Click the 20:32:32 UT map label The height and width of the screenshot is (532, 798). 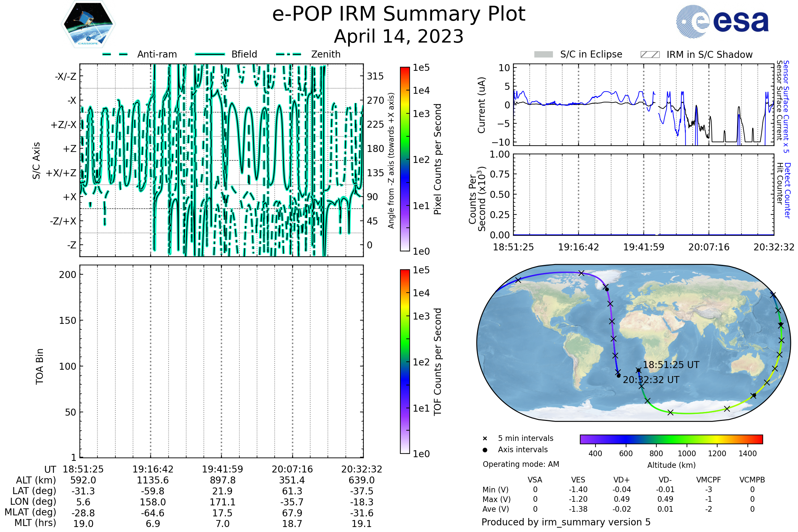pos(651,380)
